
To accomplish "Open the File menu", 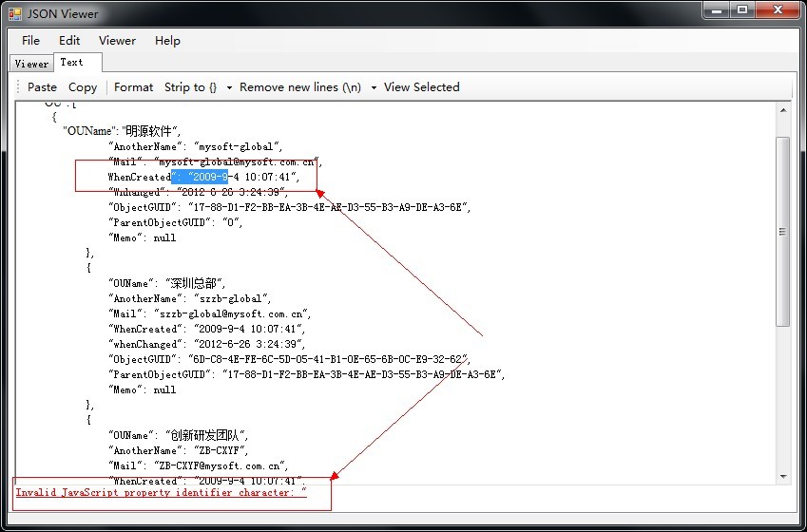I will click(30, 41).
